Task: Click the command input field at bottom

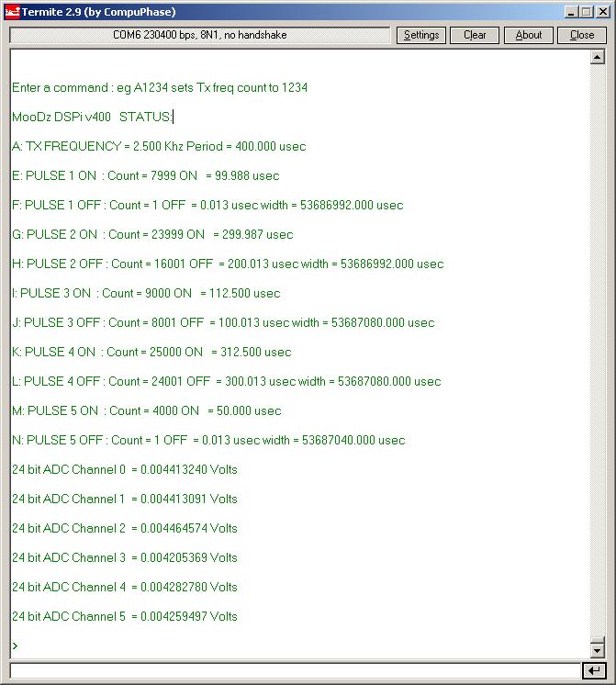Action: [x=296, y=670]
